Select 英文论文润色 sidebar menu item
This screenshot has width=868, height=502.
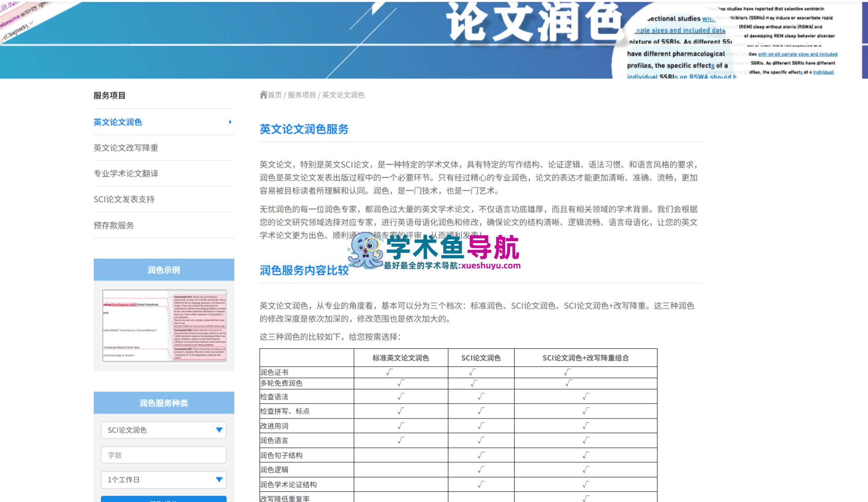point(118,122)
